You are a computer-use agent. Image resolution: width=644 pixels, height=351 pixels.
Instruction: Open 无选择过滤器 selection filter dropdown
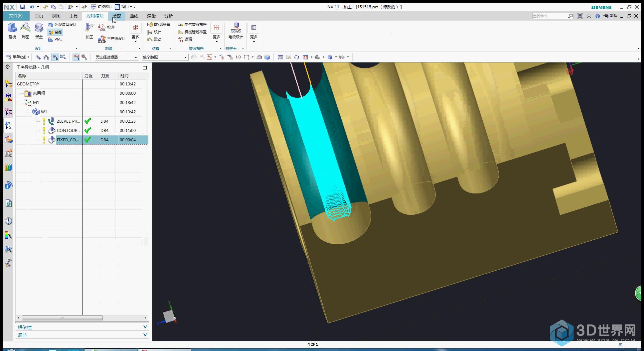(116, 57)
